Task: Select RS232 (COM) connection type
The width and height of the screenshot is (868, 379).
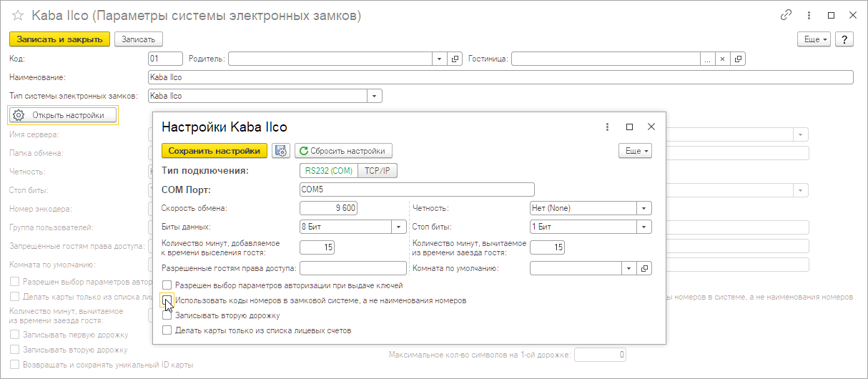Action: [328, 170]
